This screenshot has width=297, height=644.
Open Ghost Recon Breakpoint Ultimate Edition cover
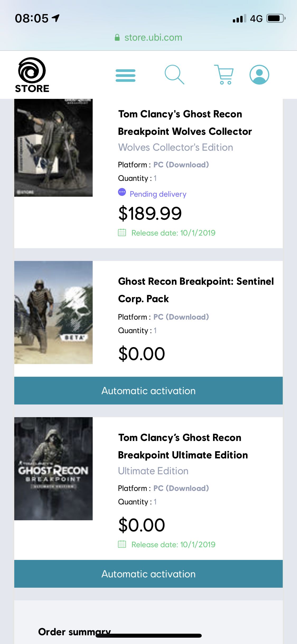53,468
